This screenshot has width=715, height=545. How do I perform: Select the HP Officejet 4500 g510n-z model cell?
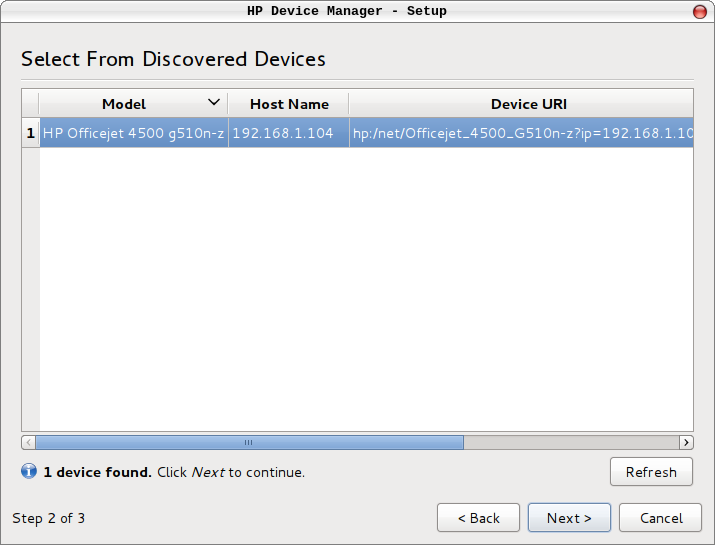pos(133,133)
